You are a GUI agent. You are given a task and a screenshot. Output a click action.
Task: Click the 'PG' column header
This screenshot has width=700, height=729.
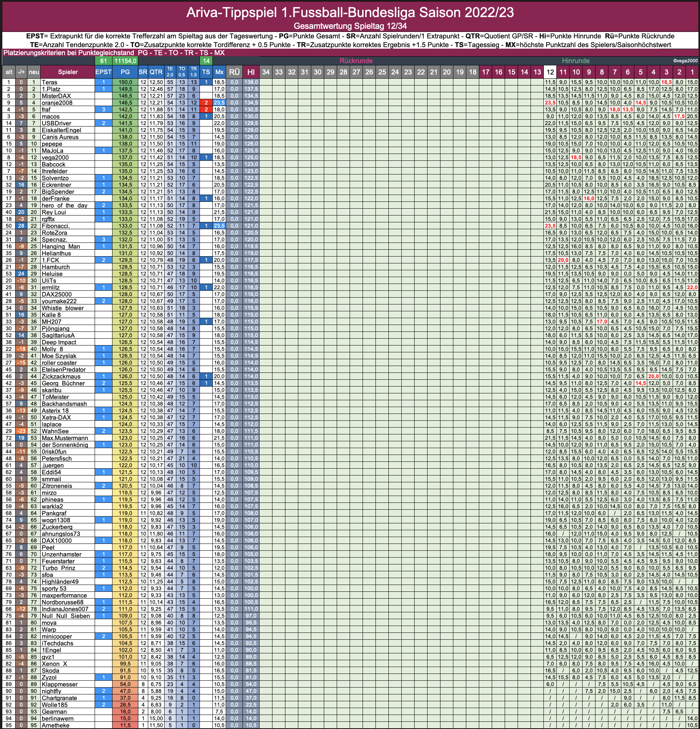coord(125,72)
